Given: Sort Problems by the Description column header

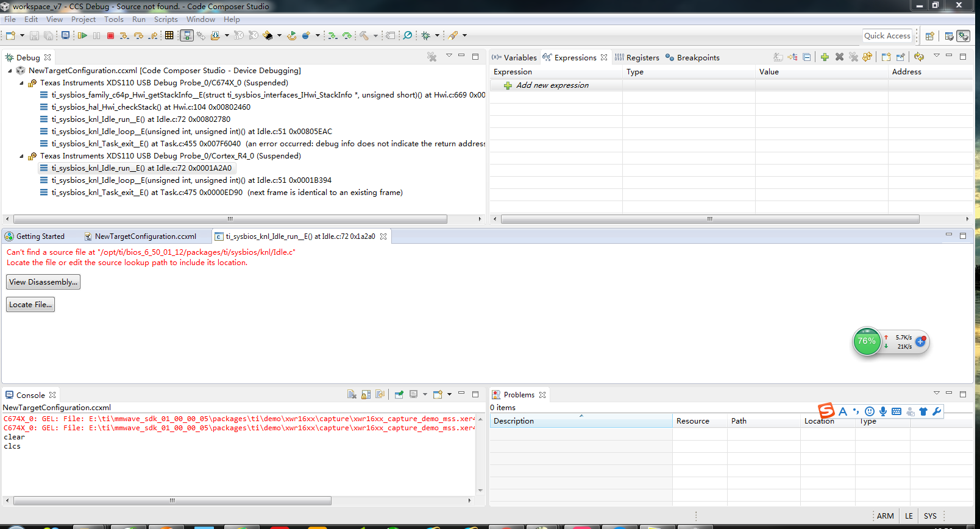Looking at the screenshot, I should click(x=581, y=421).
